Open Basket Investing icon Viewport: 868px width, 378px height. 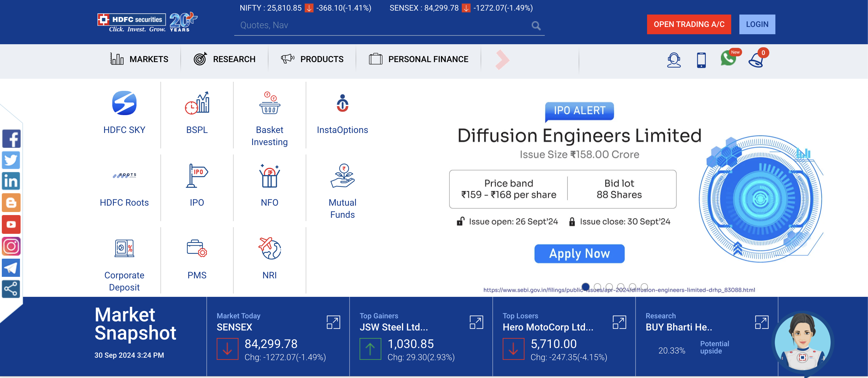coord(270,103)
